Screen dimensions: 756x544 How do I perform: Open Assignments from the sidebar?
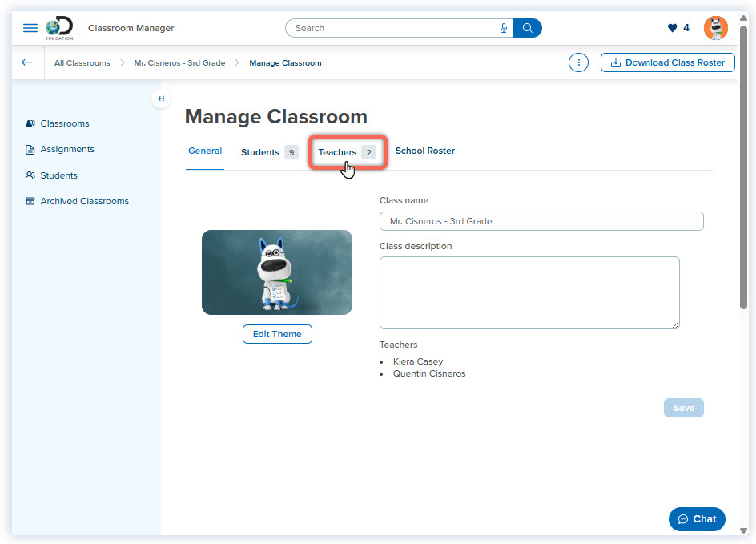click(67, 149)
